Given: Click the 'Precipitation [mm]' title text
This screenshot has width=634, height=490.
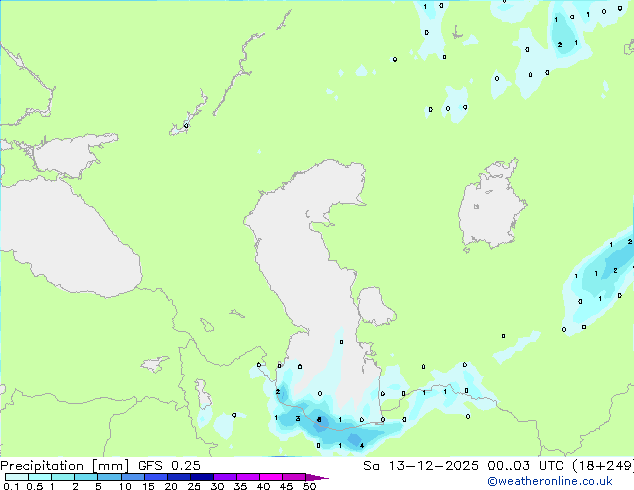Looking at the screenshot, I should (x=64, y=466).
